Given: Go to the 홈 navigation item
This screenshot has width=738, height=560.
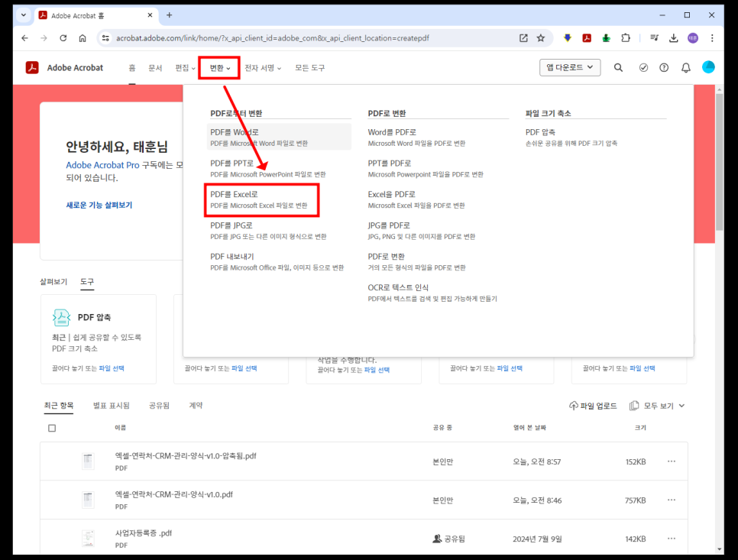Looking at the screenshot, I should coord(132,68).
